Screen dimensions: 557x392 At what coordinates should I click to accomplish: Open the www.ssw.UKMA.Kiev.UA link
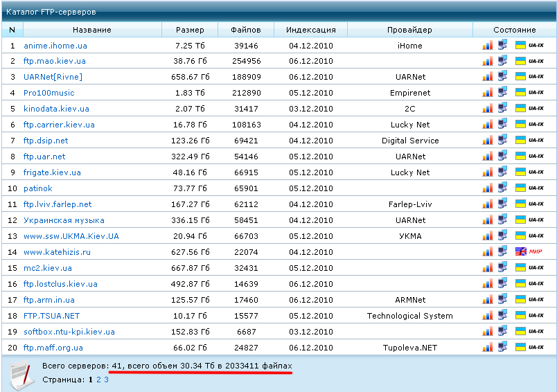pos(71,236)
